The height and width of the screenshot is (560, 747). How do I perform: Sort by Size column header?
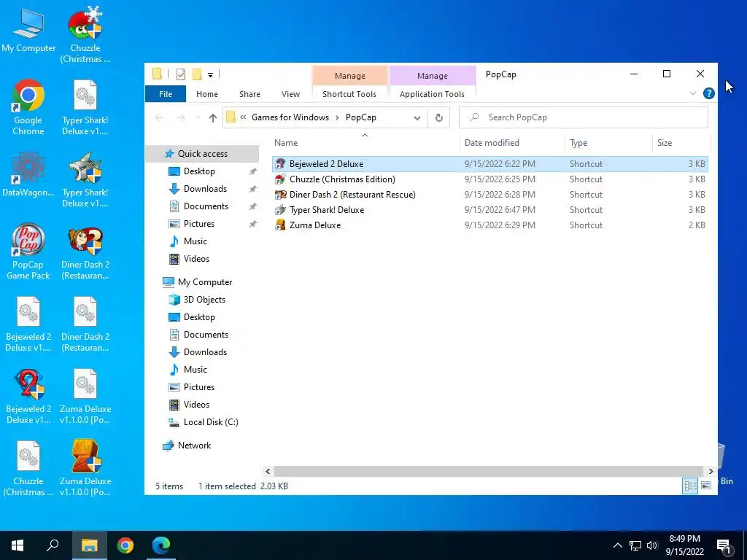click(681, 142)
